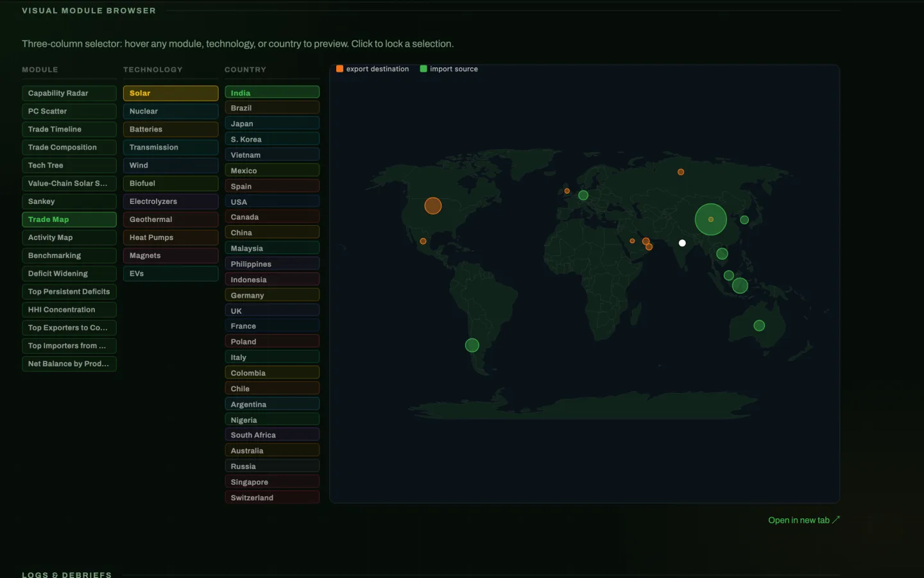The width and height of the screenshot is (924, 578).
Task: Pick the EVs technology
Action: coord(171,273)
